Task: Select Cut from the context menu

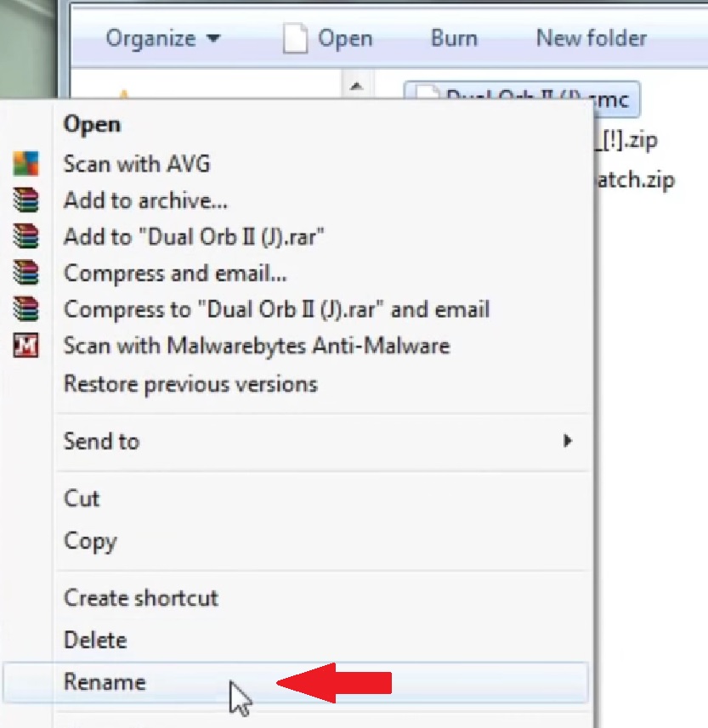Action: (x=82, y=498)
